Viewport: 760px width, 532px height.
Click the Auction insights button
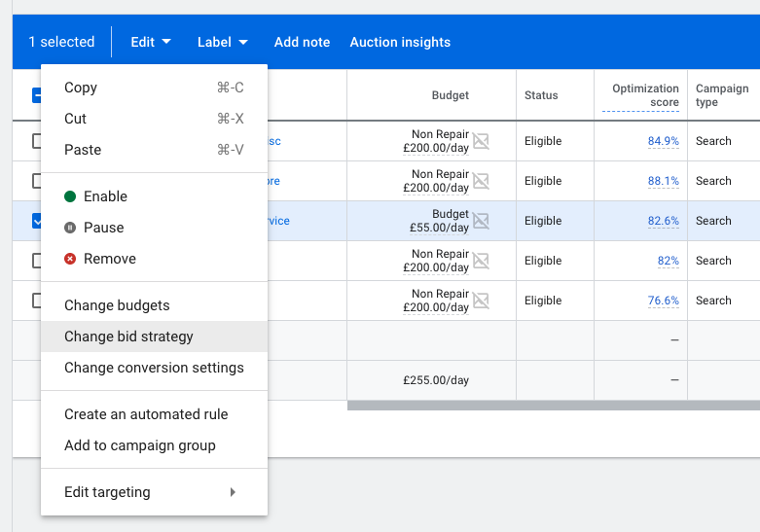[x=400, y=42]
